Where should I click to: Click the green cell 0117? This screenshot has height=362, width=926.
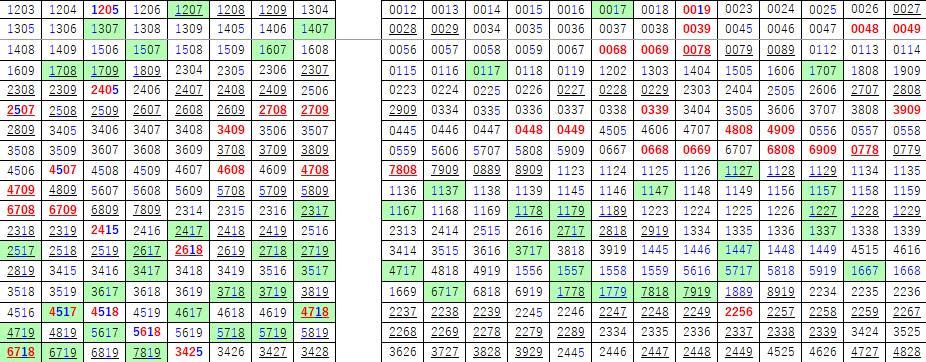[487, 70]
